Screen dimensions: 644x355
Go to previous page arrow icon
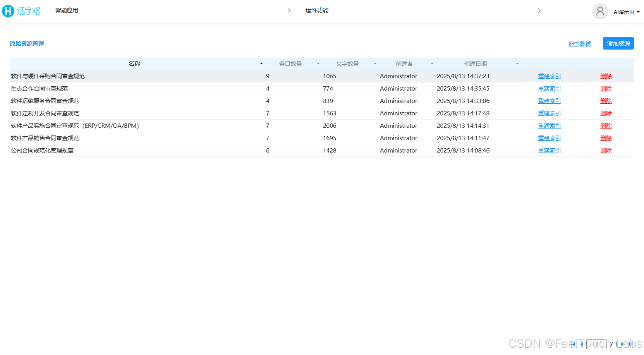[x=582, y=344]
